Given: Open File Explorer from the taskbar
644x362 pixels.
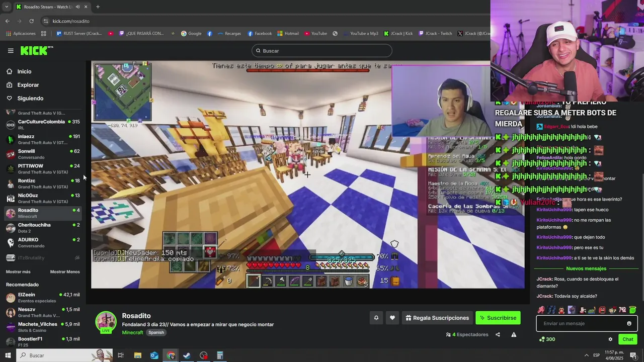Looking at the screenshot, I should tap(137, 355).
